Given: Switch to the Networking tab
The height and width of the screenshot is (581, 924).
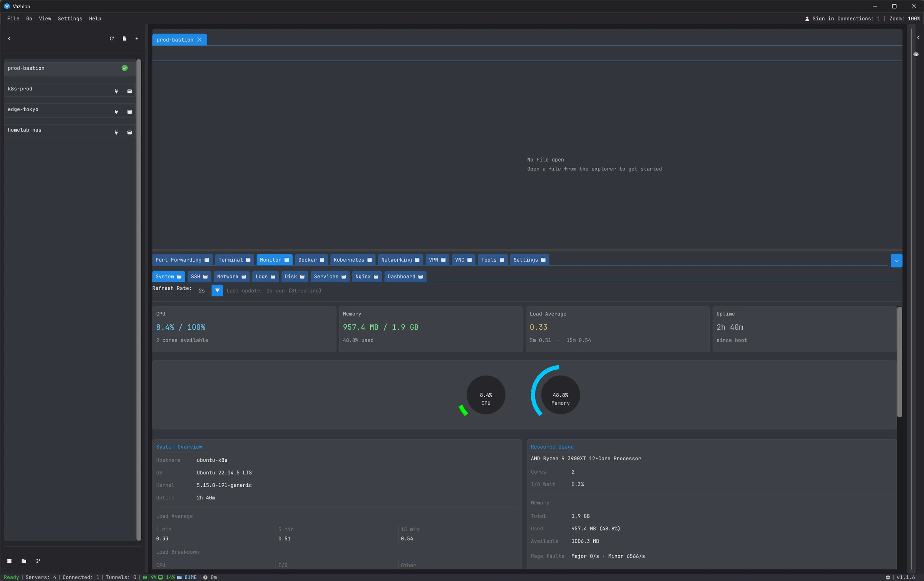Looking at the screenshot, I should pos(400,260).
